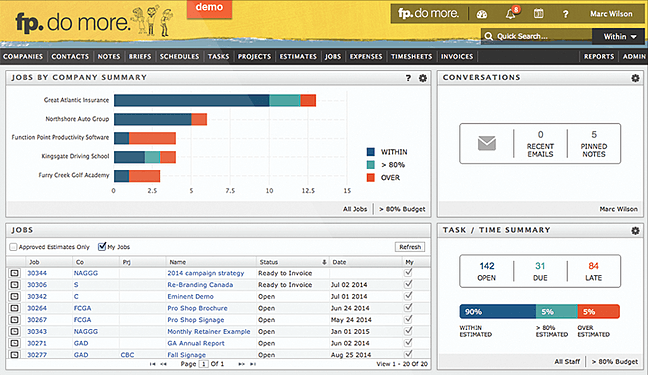Open the 84 LATE tasks counter
Viewport: 648px width, 375px height.
593,271
